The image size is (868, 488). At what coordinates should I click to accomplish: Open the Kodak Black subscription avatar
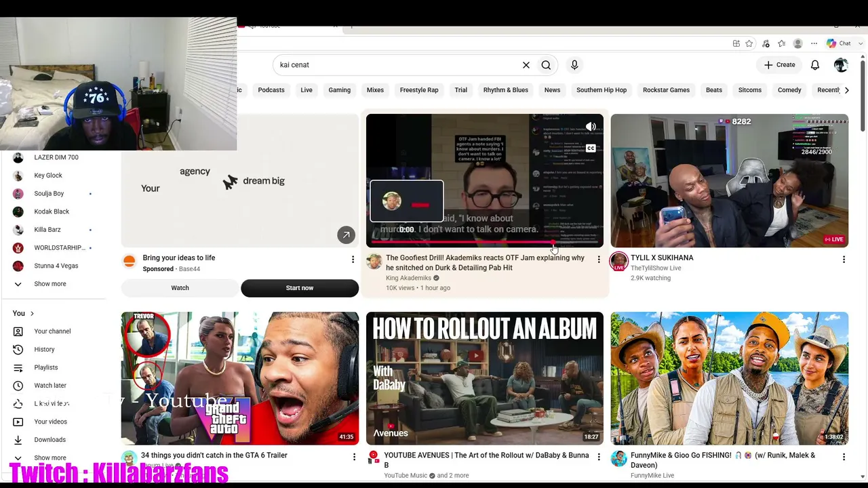pos(18,211)
